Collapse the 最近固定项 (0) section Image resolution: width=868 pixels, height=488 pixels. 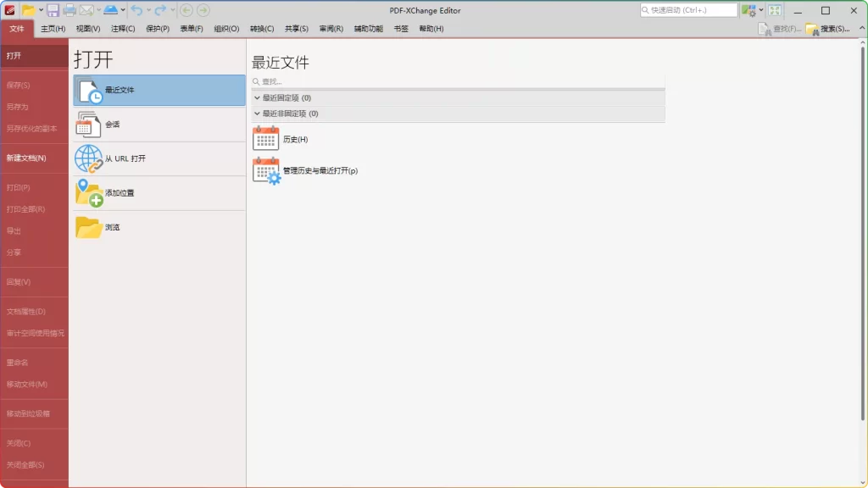tap(257, 97)
